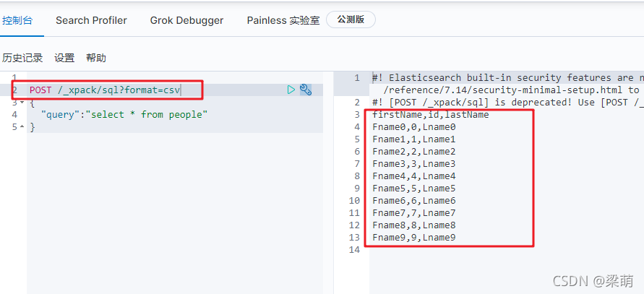644x294 pixels.
Task: Click output row Fname5,5,Lname5
Action: [414, 189]
